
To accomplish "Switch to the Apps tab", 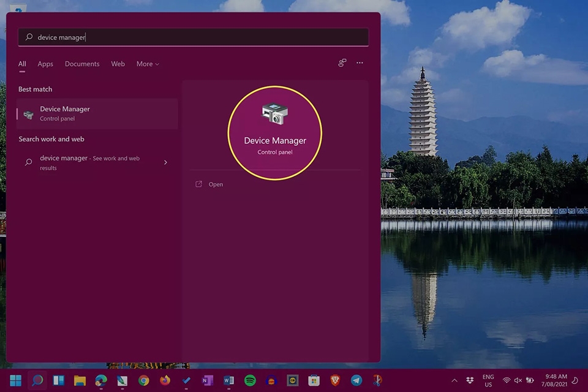I will (45, 64).
